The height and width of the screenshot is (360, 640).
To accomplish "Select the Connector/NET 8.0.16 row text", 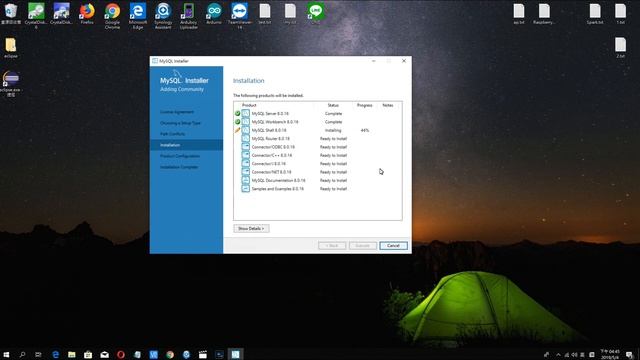I will point(271,172).
